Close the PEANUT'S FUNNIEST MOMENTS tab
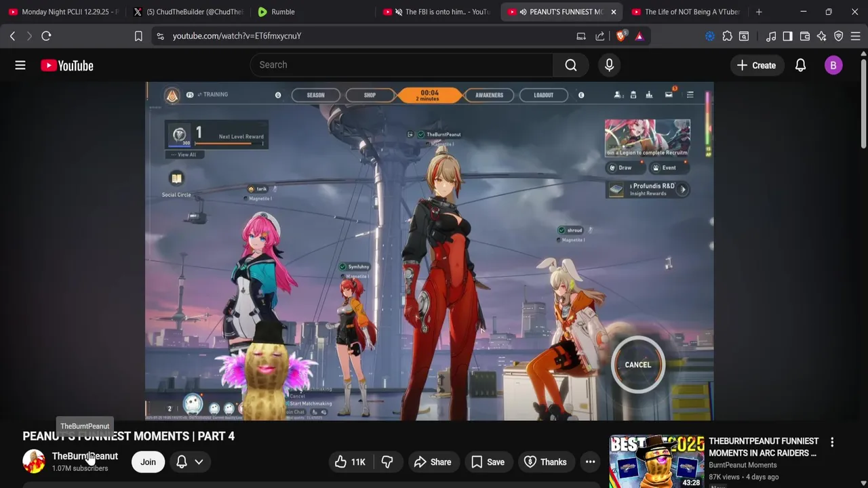The image size is (868, 488). pos(613,12)
